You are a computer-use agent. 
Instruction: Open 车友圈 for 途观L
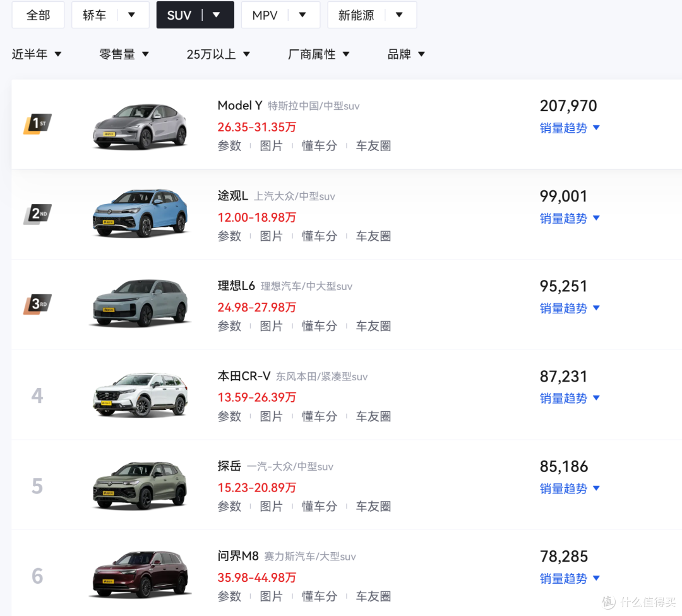pyautogui.click(x=373, y=236)
